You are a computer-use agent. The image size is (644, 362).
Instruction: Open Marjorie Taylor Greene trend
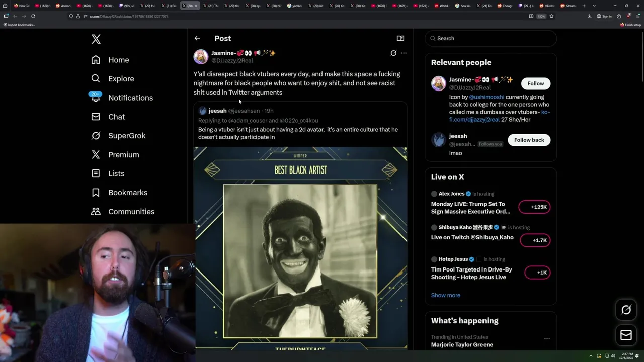462,345
